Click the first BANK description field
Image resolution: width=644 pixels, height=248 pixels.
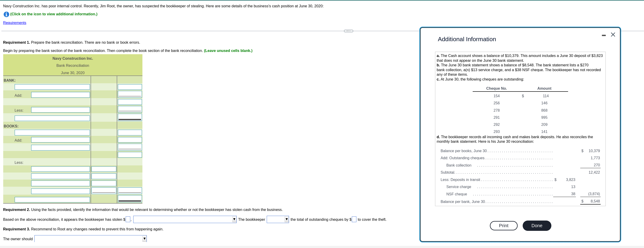pyautogui.click(x=52, y=87)
